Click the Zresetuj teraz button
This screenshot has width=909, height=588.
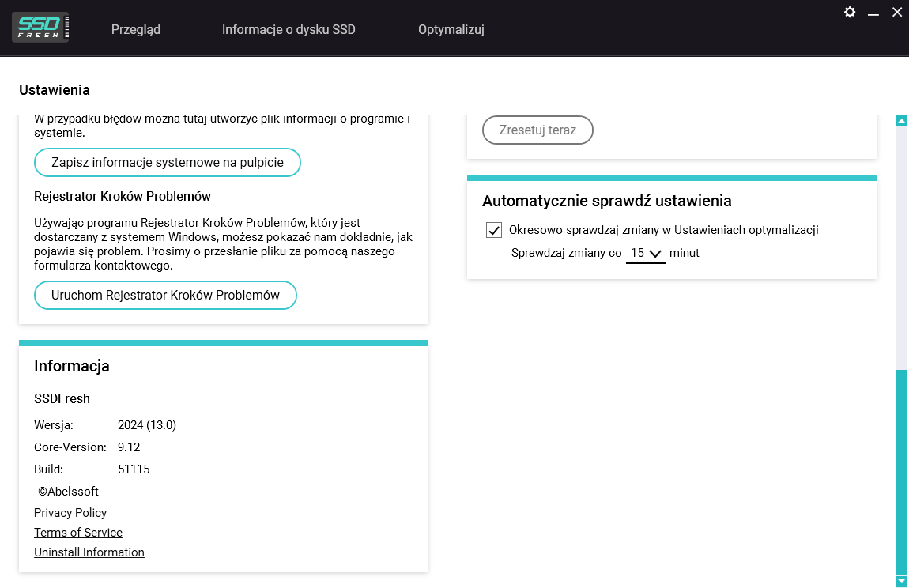(x=537, y=130)
